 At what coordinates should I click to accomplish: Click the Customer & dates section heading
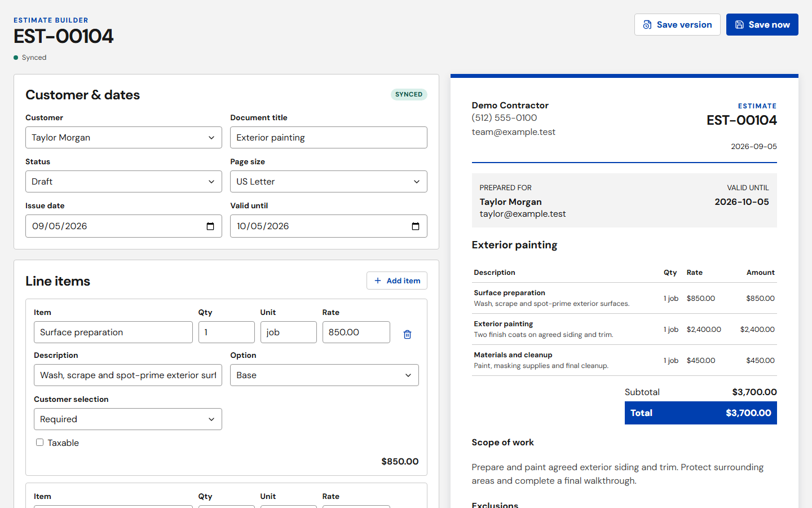[83, 95]
